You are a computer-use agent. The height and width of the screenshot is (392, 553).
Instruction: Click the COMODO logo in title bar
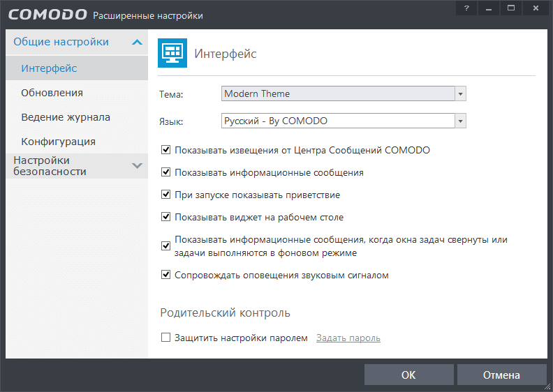point(47,15)
